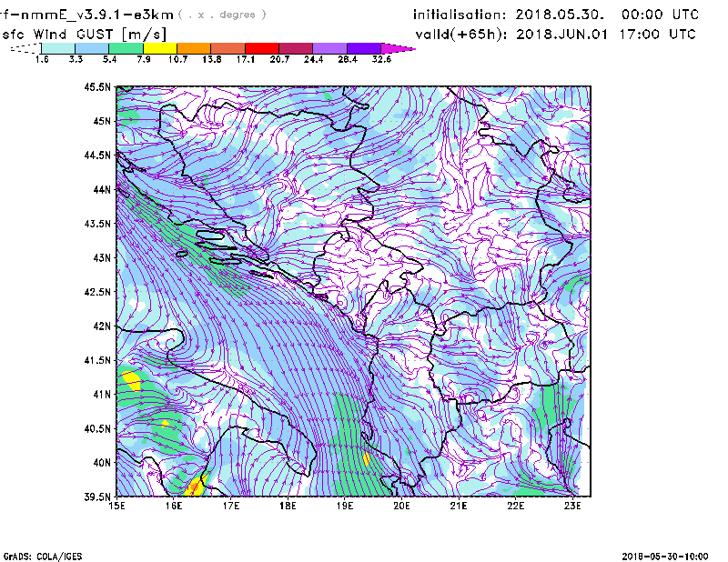Select the violet 28.4–32.6 legend swatch
Image resolution: width=728 pixels, height=562 pixels.
364,48
